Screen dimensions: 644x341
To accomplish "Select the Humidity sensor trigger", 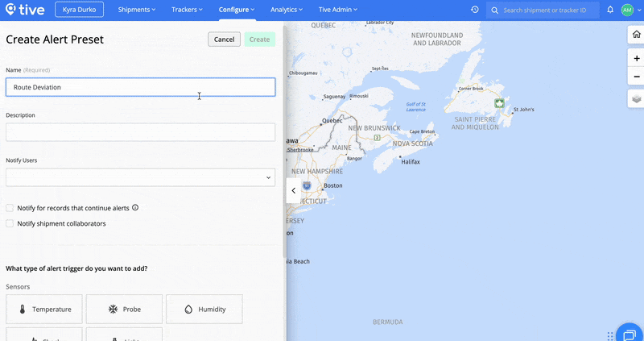I will click(204, 309).
